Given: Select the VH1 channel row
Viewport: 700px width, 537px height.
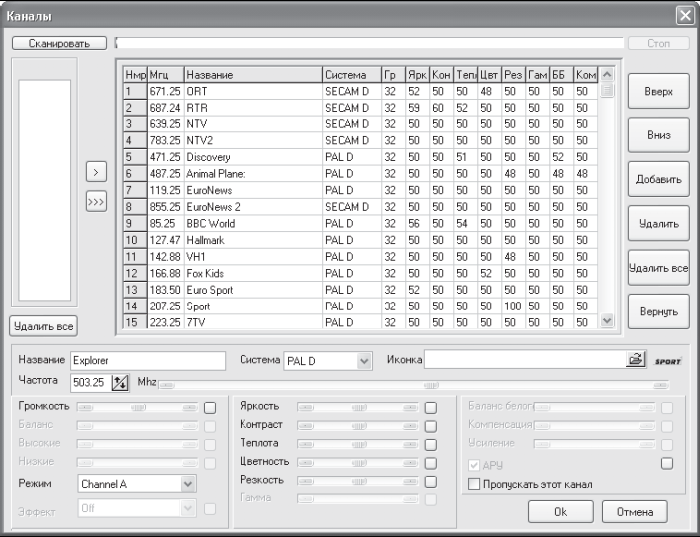Looking at the screenshot, I should [x=361, y=257].
